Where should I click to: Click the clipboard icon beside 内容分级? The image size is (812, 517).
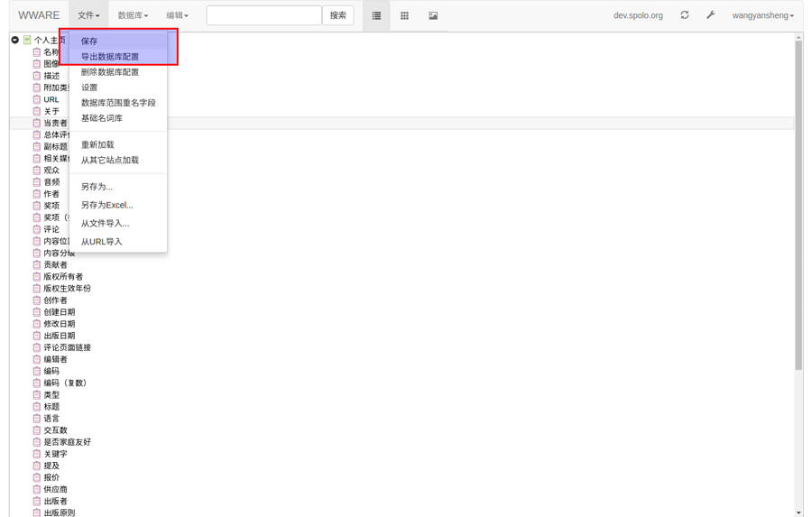point(37,253)
